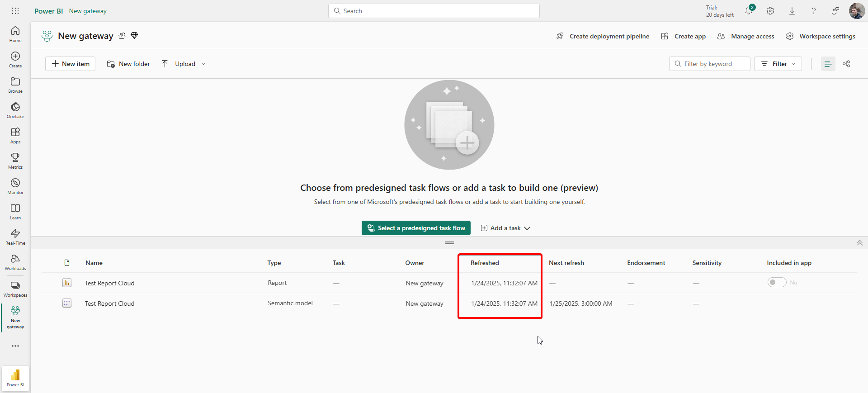Open the app launcher grid
868x393 pixels.
click(15, 11)
